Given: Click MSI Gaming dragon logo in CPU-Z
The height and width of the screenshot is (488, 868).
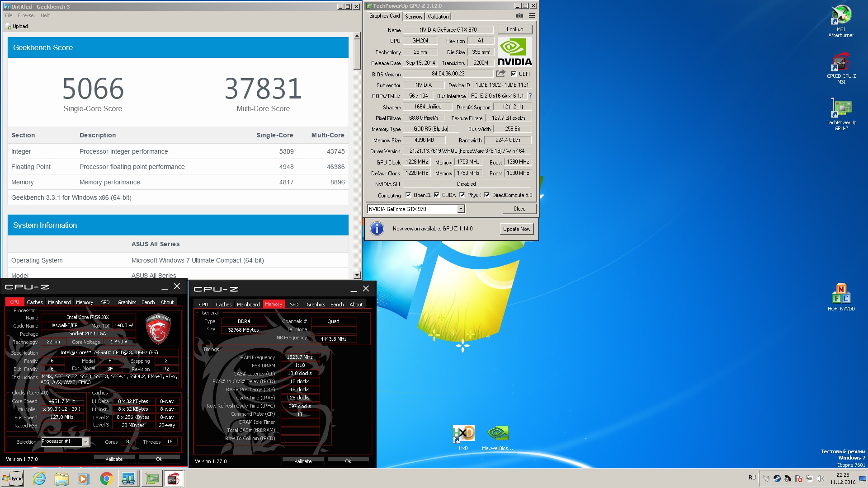Looking at the screenshot, I should (158, 328).
